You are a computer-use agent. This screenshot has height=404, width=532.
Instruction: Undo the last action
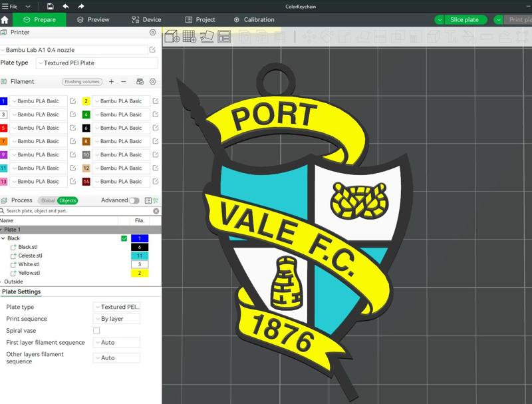coord(66,6)
